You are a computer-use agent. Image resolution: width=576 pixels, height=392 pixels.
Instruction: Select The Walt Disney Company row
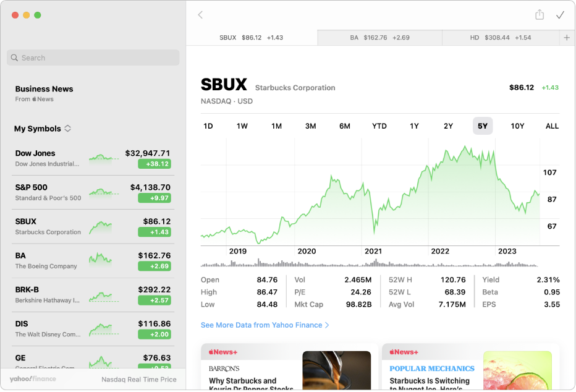[93, 329]
